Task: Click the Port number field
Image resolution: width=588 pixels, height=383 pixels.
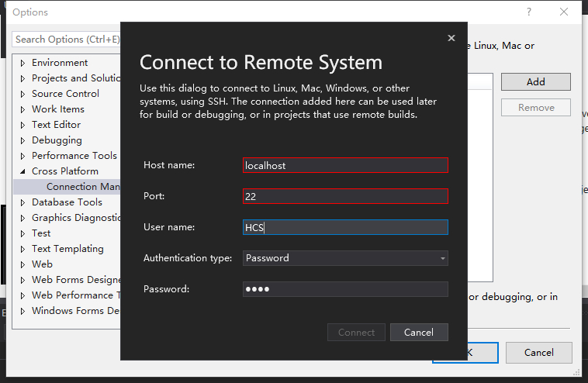Action: 345,196
